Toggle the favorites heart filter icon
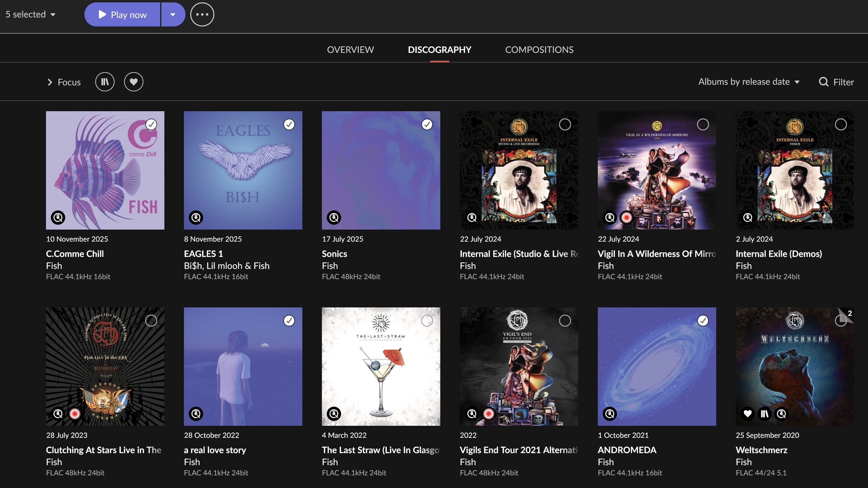 click(x=133, y=82)
